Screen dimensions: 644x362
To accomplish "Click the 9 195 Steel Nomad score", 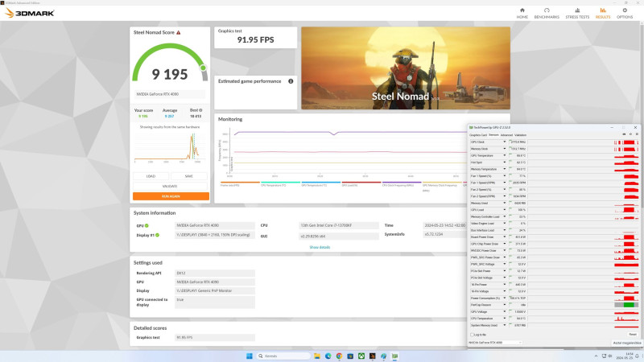I will coord(170,74).
